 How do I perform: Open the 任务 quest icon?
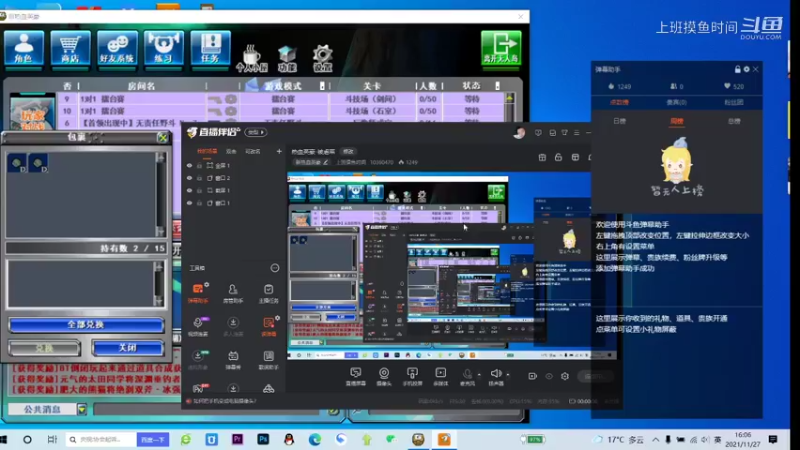click(210, 48)
